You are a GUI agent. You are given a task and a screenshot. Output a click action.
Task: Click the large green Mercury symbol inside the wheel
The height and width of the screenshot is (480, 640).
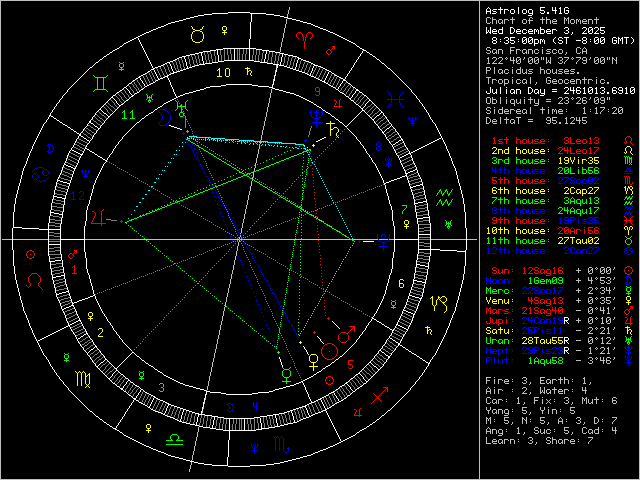(287, 376)
